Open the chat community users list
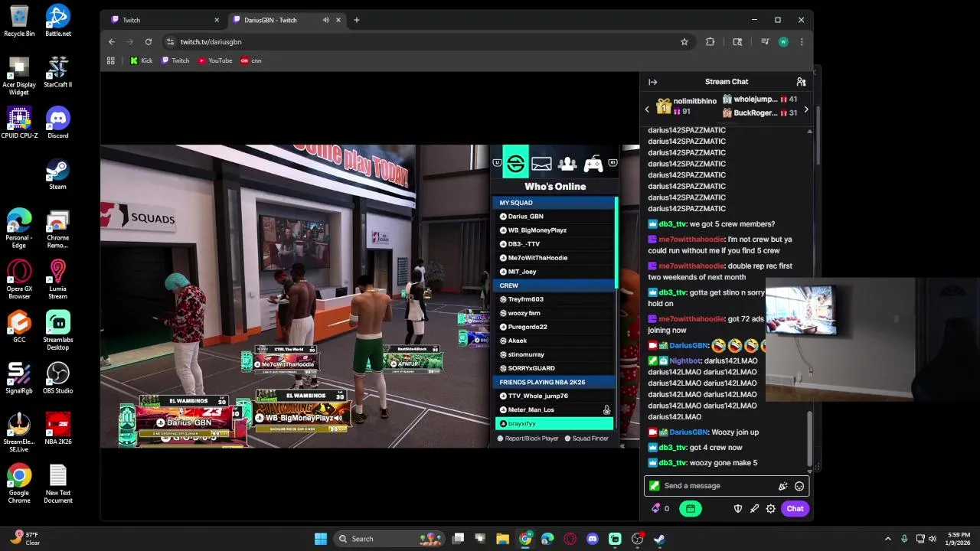Screen dimensions: 980x551 pyautogui.click(x=801, y=82)
